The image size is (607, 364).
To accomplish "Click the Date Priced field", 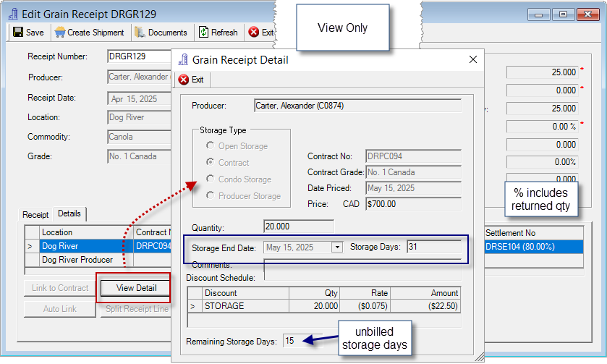I will pyautogui.click(x=413, y=188).
